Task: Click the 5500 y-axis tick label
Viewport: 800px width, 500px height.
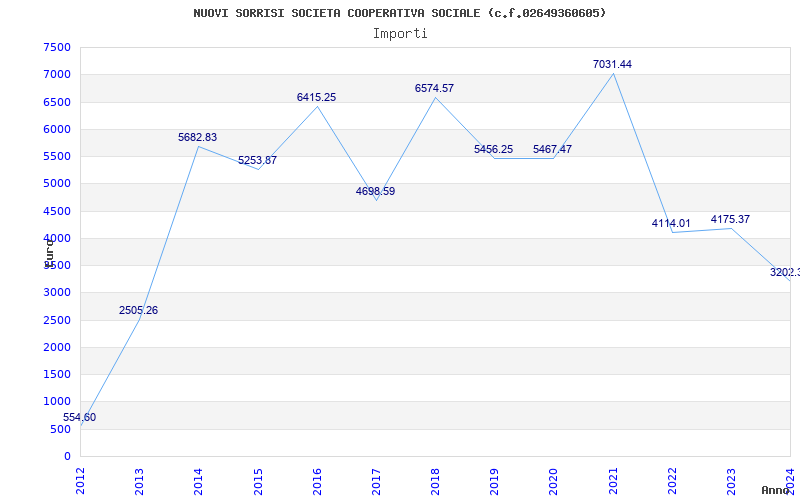Action: click(57, 156)
